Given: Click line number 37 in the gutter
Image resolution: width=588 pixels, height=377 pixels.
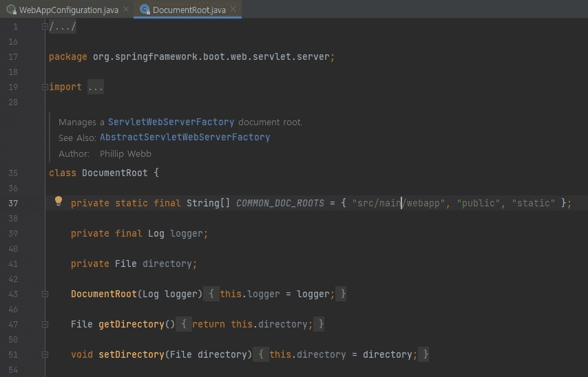Looking at the screenshot, I should [x=13, y=204].
